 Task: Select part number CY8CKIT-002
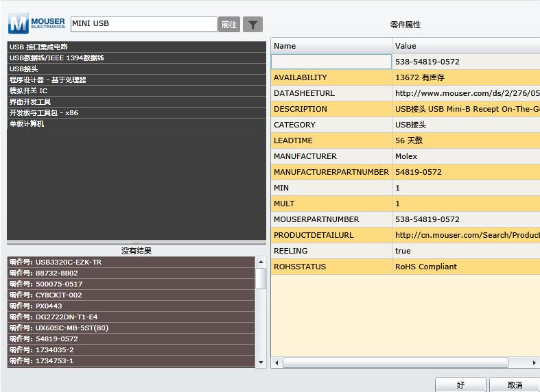131,295
